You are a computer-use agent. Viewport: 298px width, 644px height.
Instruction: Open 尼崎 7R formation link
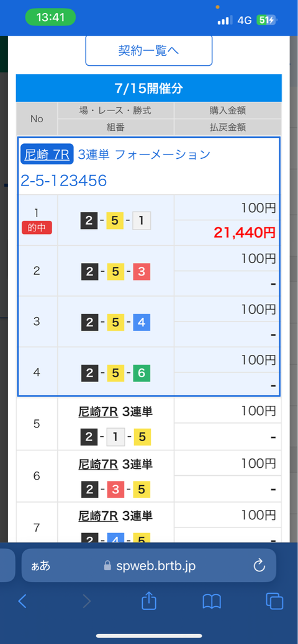tap(47, 154)
